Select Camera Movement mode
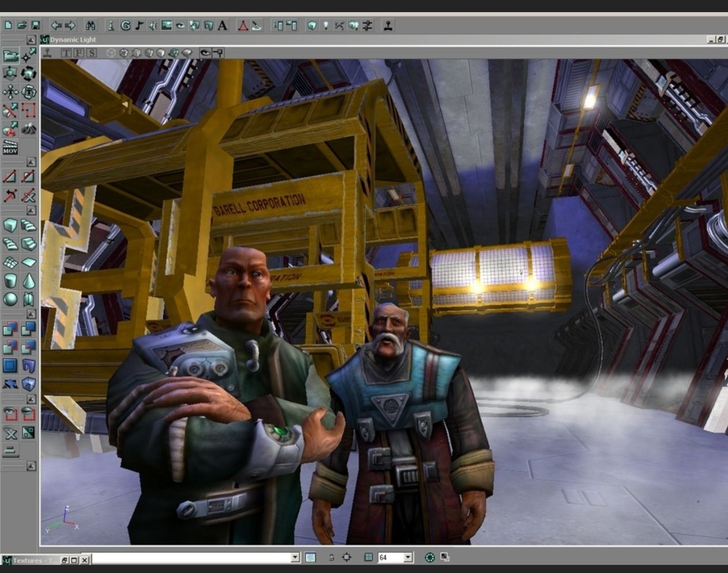The height and width of the screenshot is (573, 728). [10, 55]
